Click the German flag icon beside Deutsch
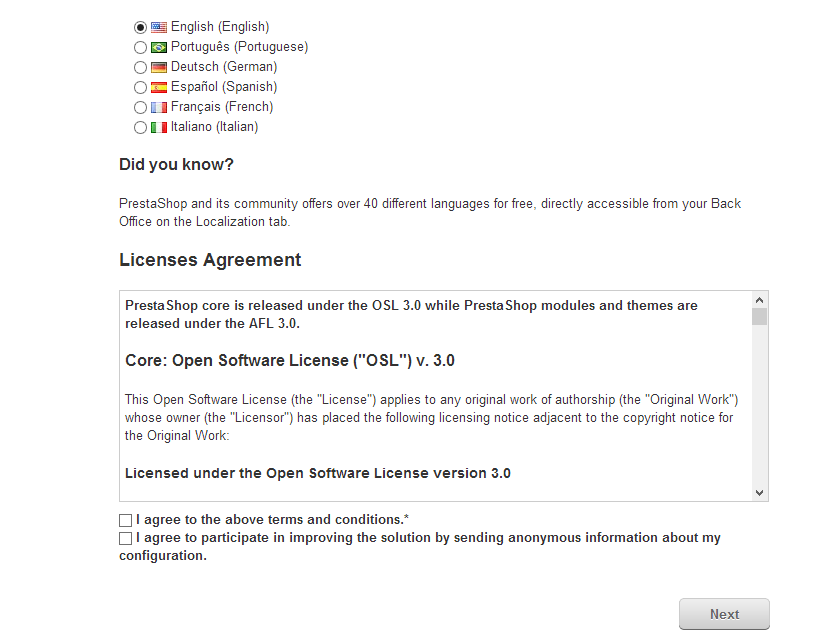 tap(159, 67)
